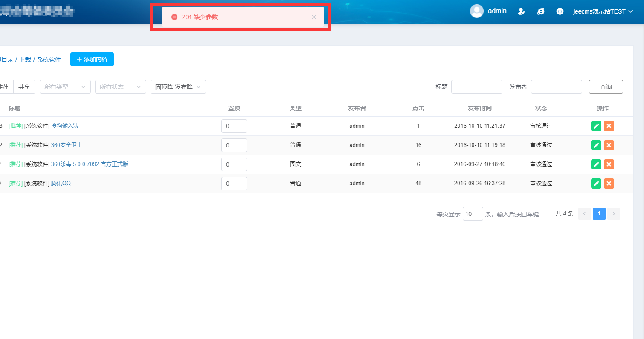This screenshot has height=339, width=644.
Task: Click 系统软件 in the breadcrumb
Action: point(49,60)
